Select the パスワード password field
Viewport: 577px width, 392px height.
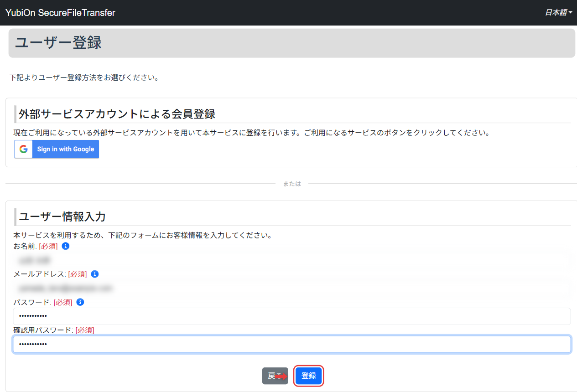coord(292,316)
